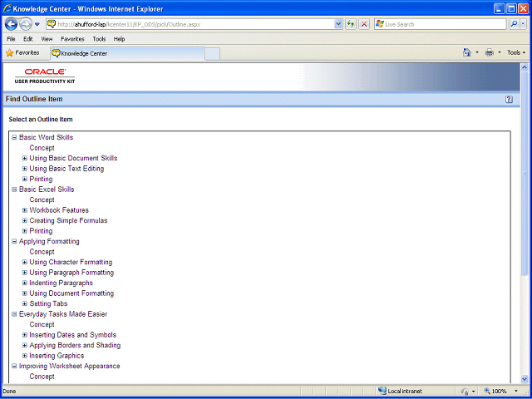Screen dimensions: 532x399
Task: Click the vertical scrollbar down arrow
Action: 525,379
